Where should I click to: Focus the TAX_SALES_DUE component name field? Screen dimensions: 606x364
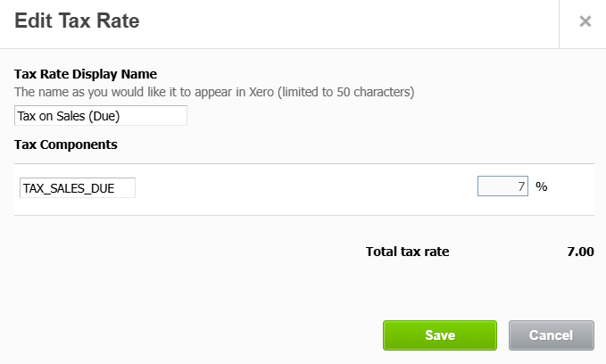click(x=77, y=187)
